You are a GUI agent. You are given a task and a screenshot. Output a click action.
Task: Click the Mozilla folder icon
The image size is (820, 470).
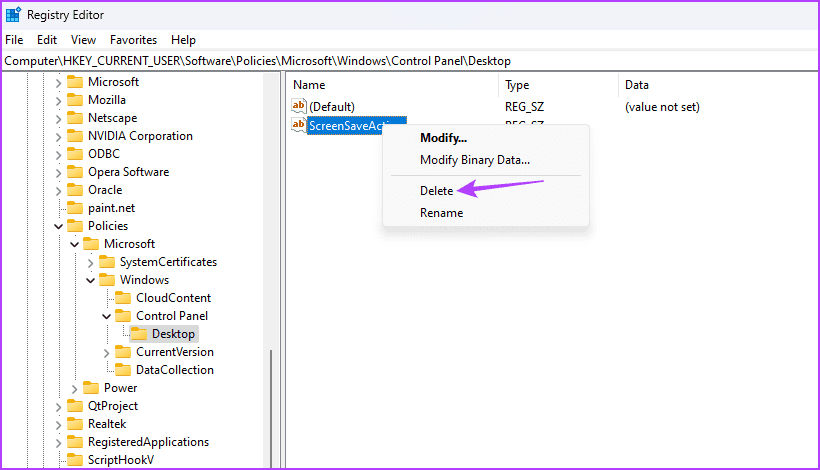point(75,100)
